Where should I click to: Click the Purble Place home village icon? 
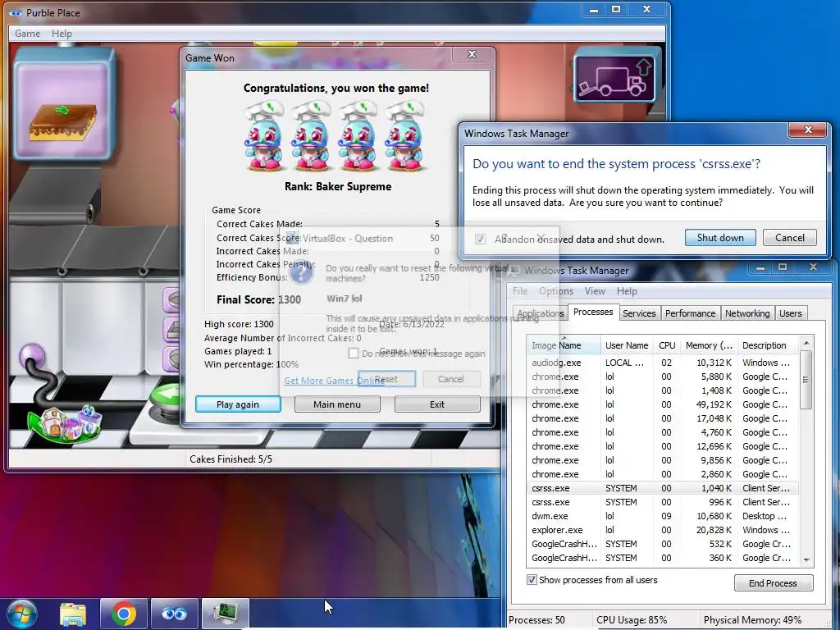pos(66,423)
